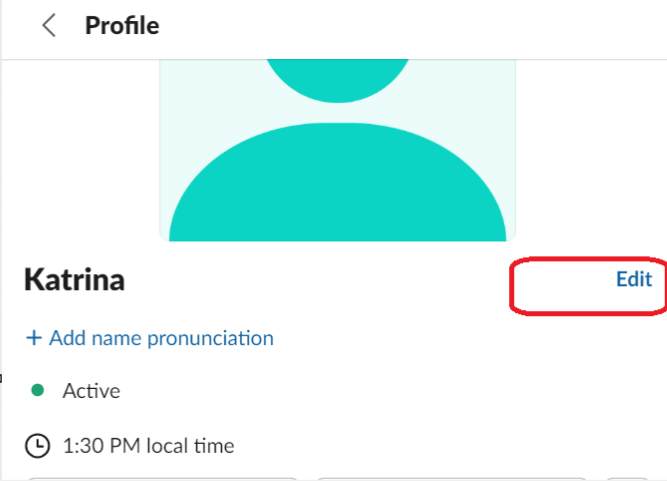Select the Katrina display name
The width and height of the screenshot is (667, 481).
tap(75, 280)
